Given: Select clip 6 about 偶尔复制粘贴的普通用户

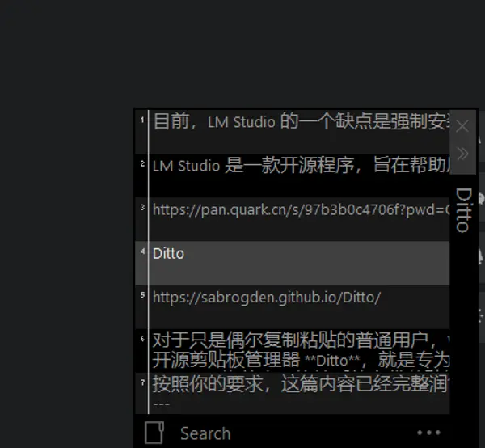Looking at the screenshot, I should pyautogui.click(x=293, y=350).
